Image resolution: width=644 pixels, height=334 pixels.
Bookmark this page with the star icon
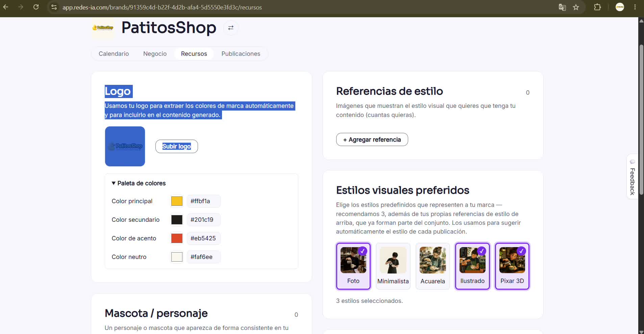[x=576, y=7]
